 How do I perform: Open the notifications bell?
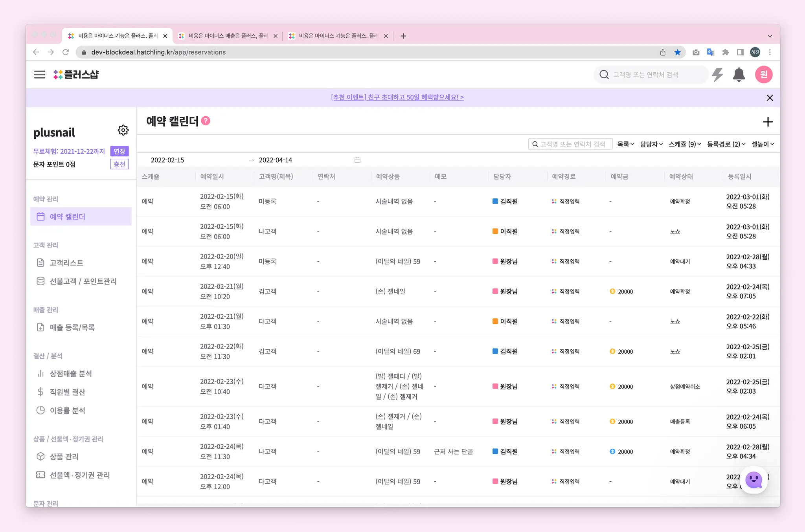pos(739,75)
